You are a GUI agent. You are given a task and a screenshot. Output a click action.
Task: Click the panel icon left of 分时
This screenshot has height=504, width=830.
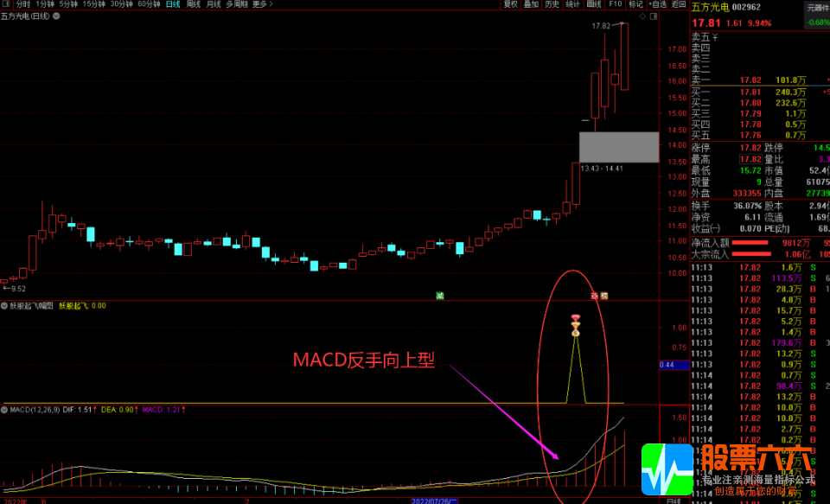[7, 4]
